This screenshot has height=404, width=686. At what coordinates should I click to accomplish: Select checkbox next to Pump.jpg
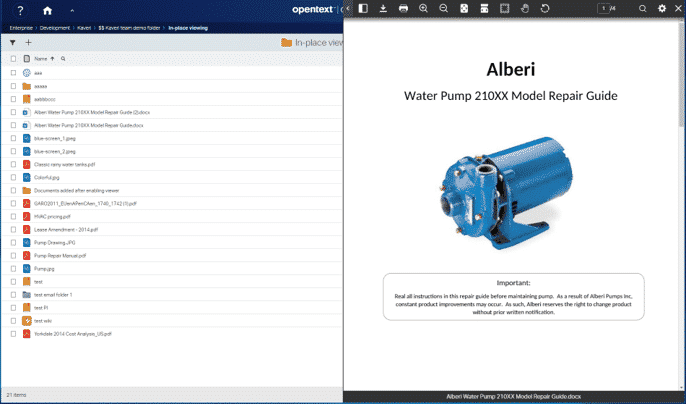[13, 268]
